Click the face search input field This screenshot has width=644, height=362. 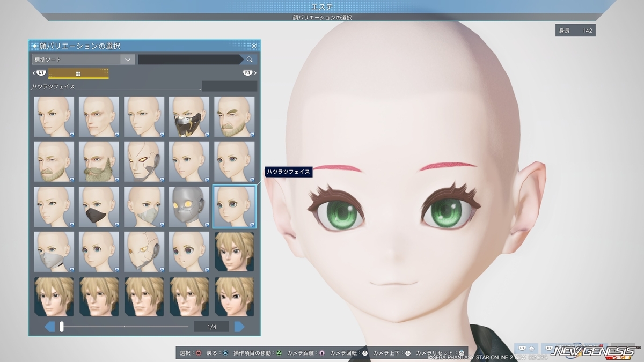[190, 60]
